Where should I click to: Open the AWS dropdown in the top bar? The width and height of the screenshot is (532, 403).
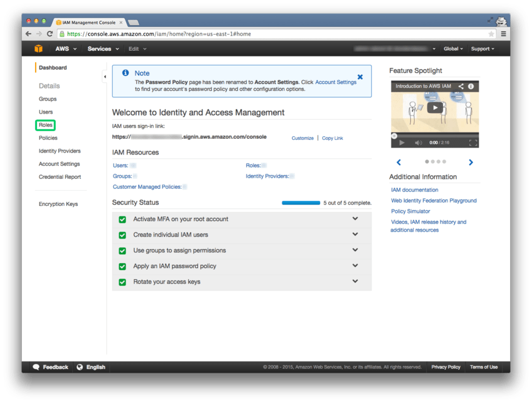66,49
